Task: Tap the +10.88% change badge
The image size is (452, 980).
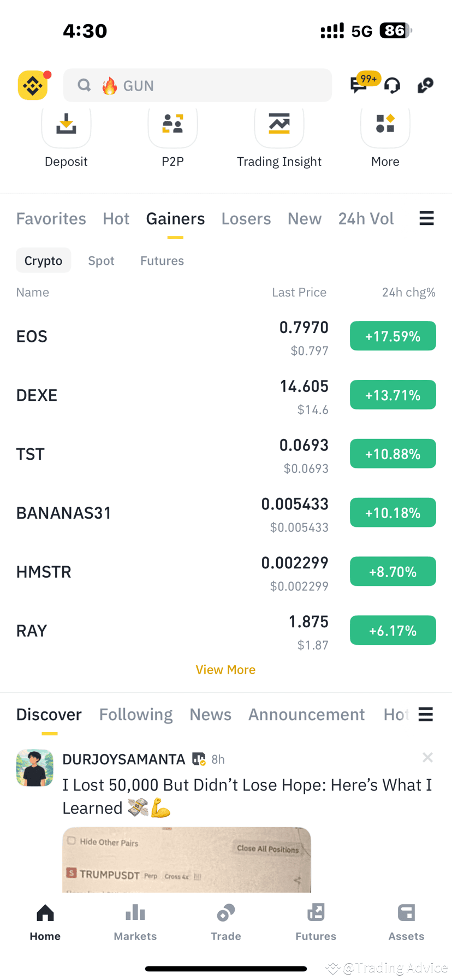Action: point(392,454)
